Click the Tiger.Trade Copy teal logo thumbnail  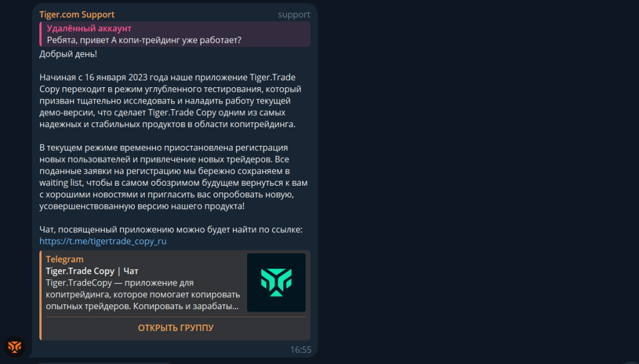(276, 282)
